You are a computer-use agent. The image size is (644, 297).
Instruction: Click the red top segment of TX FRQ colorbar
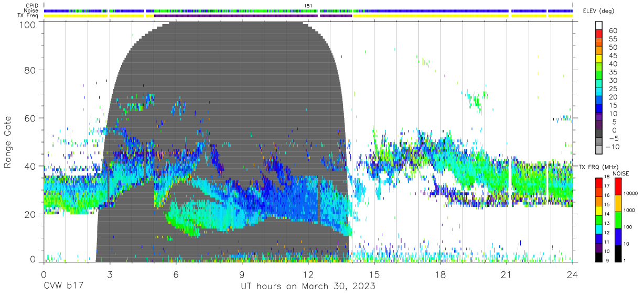pyautogui.click(x=599, y=183)
